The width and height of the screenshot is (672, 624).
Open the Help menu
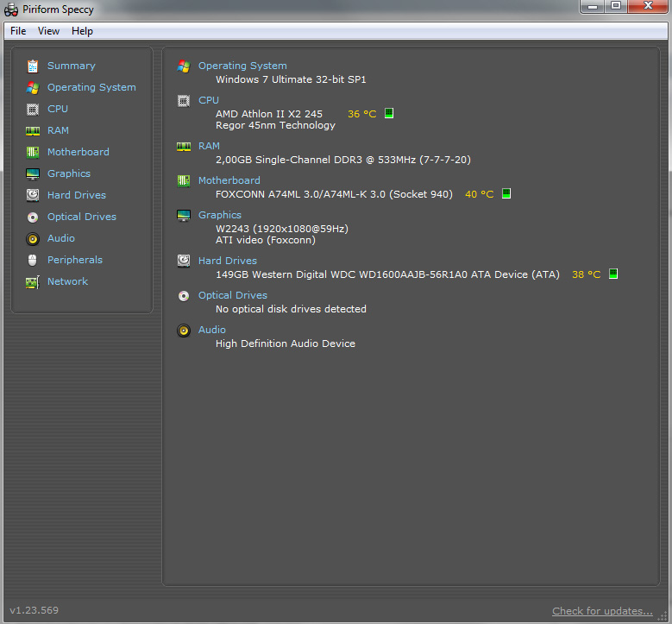coord(82,31)
